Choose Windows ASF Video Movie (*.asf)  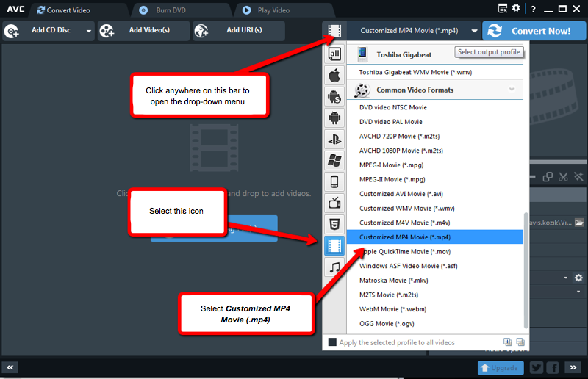click(x=435, y=266)
